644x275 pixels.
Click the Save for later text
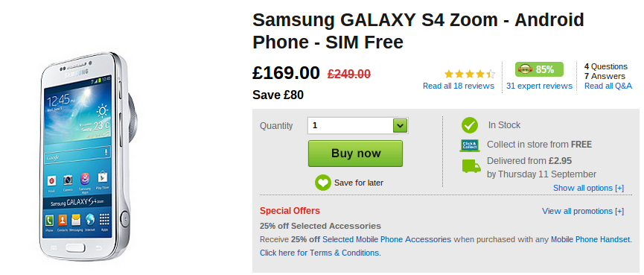(x=359, y=183)
